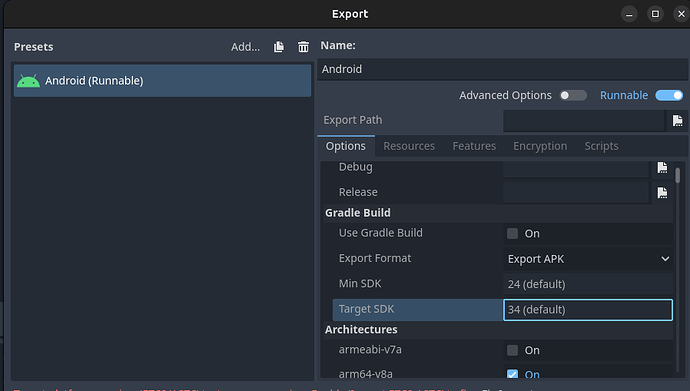Toggle the Runnable switch
The width and height of the screenshot is (690, 391).
coord(669,95)
